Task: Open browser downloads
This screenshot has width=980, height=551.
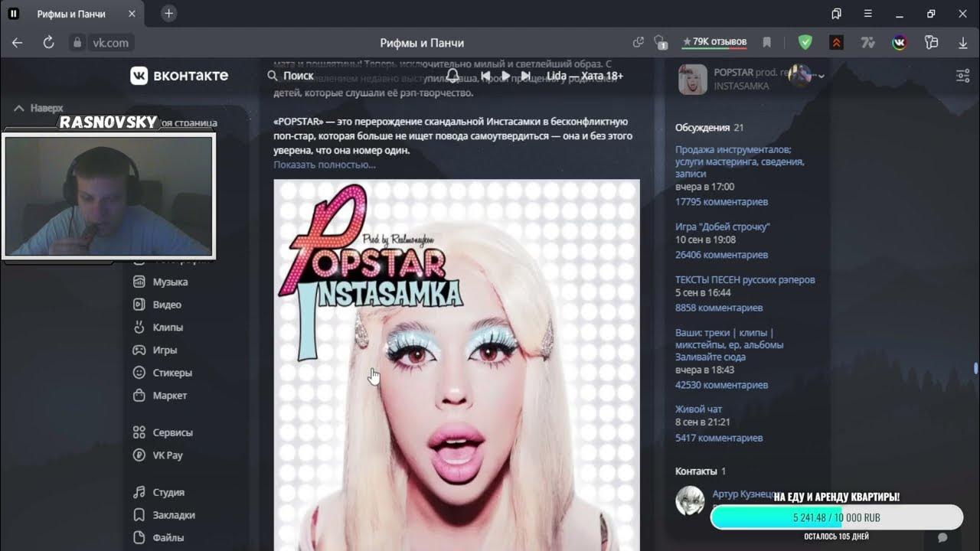Action: pos(962,43)
